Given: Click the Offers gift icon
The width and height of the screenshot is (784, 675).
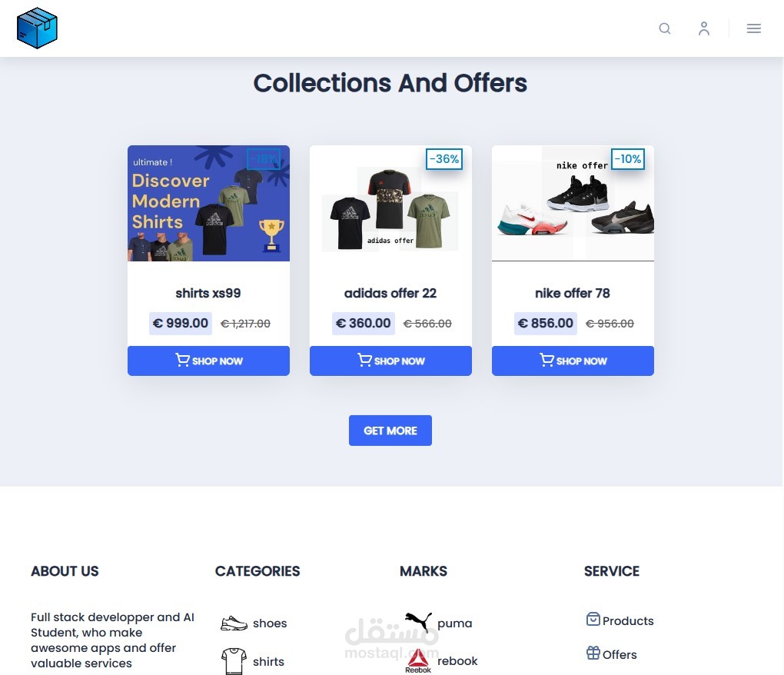Looking at the screenshot, I should [x=593, y=653].
